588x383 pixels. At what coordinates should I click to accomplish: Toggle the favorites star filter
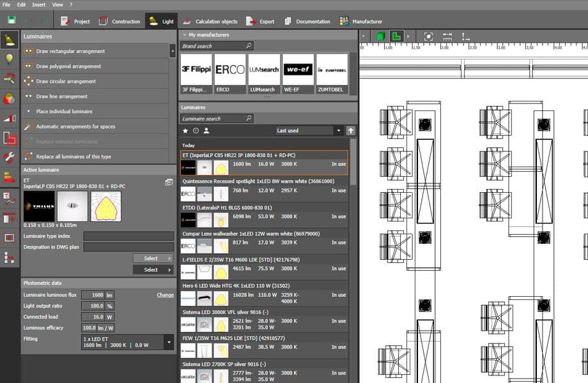(x=185, y=131)
